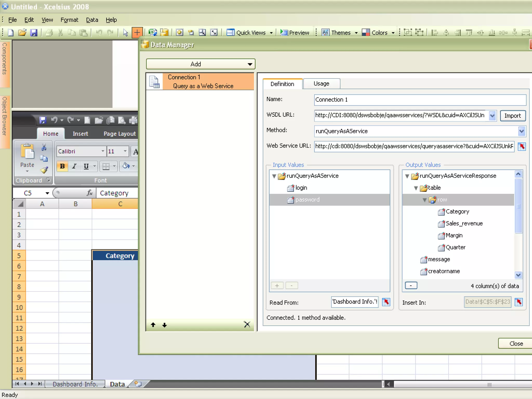Select the password input value
The width and height of the screenshot is (532, 399).
(329, 200)
